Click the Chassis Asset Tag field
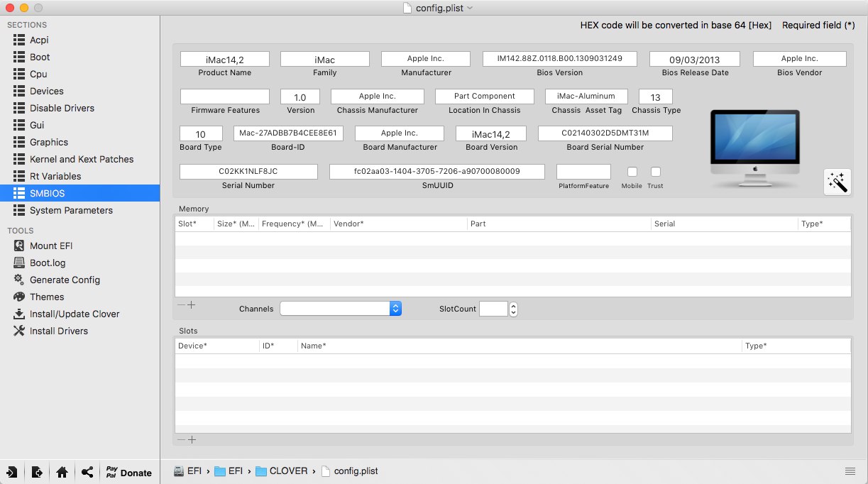The image size is (868, 484). [x=586, y=97]
